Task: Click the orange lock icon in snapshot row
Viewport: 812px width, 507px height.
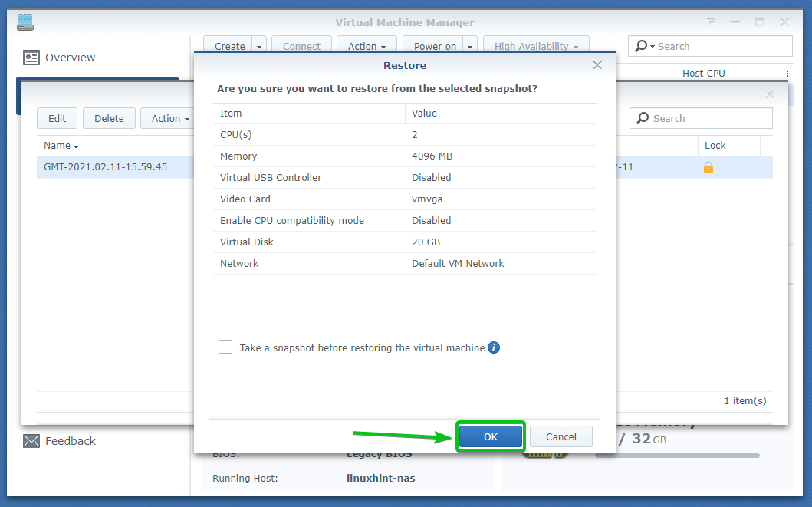Action: 708,167
